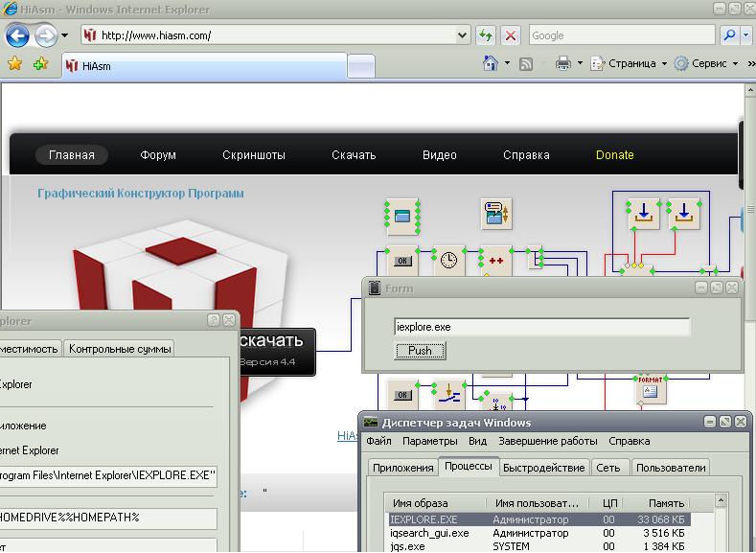Click the browser Back arrow button
This screenshot has width=756, height=553.
tap(17, 36)
